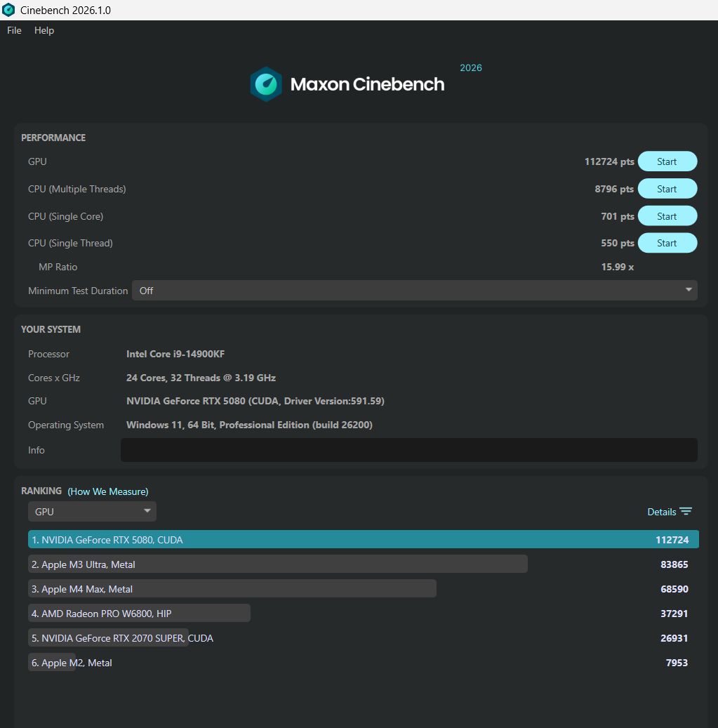
Task: Click the Details link in Ranking
Action: (x=661, y=512)
